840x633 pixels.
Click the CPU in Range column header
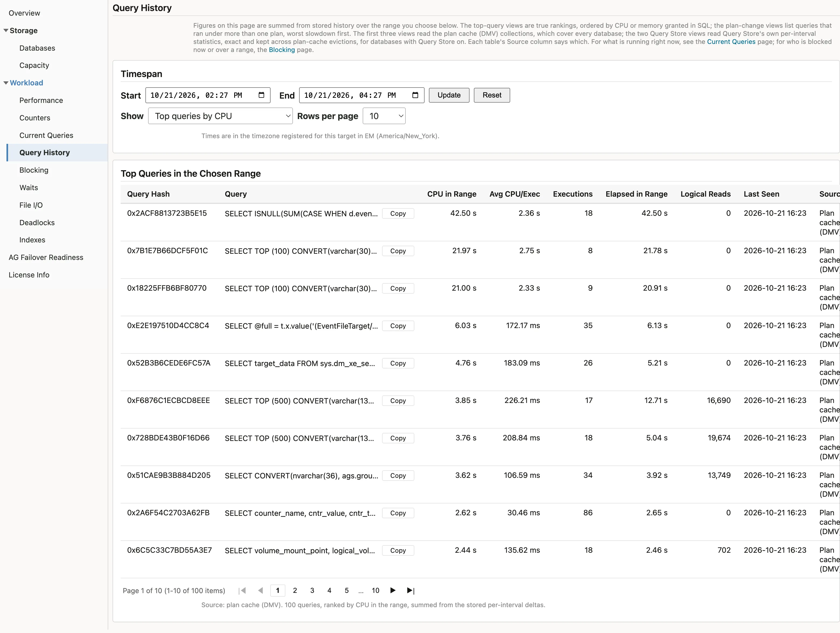(451, 194)
